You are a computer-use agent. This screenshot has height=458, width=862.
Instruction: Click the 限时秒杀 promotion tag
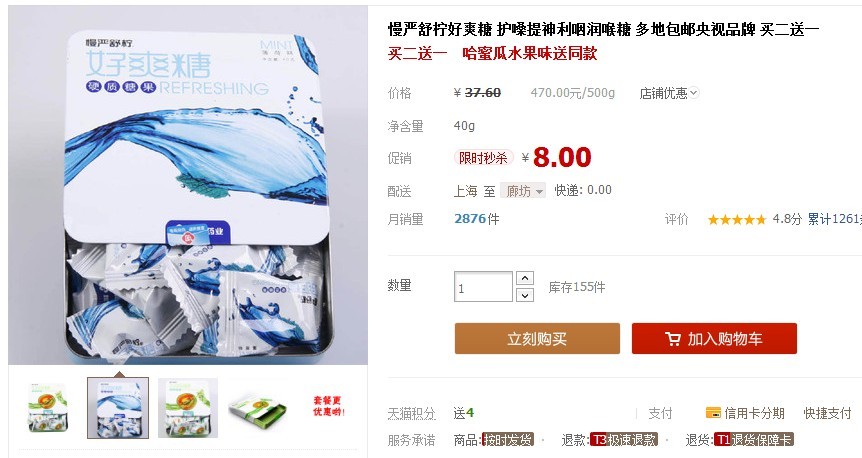tap(483, 158)
